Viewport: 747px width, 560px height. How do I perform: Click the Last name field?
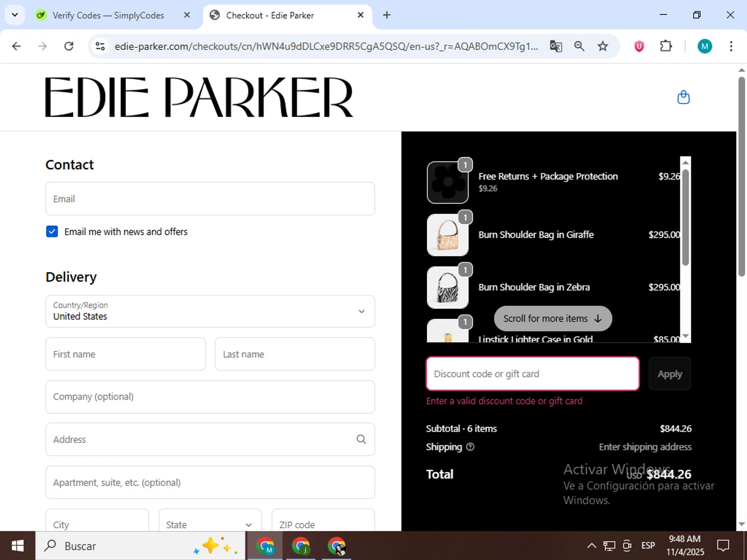point(295,354)
